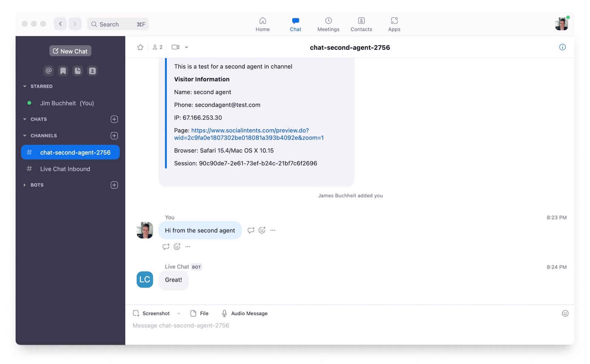Image resolution: width=590 pixels, height=364 pixels.
Task: Open the Contacts tab
Action: coord(361,24)
